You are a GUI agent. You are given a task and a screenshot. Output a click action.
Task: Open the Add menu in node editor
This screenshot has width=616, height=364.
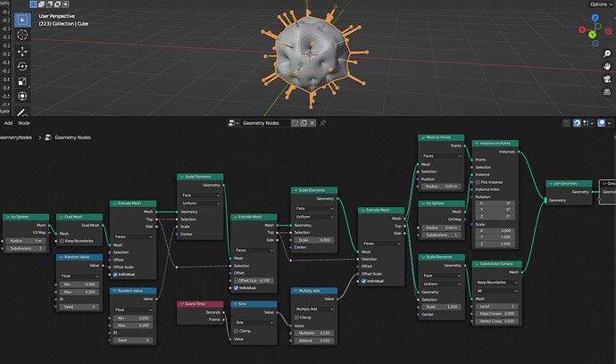coord(8,123)
